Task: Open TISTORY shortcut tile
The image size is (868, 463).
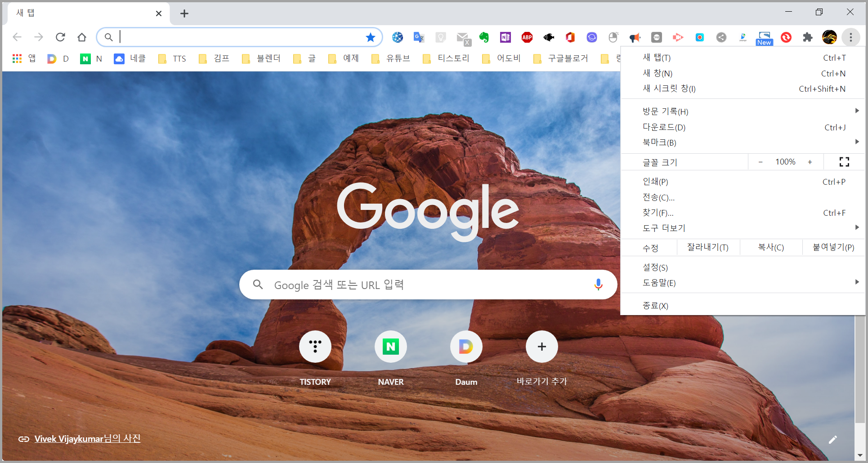Action: click(x=315, y=358)
